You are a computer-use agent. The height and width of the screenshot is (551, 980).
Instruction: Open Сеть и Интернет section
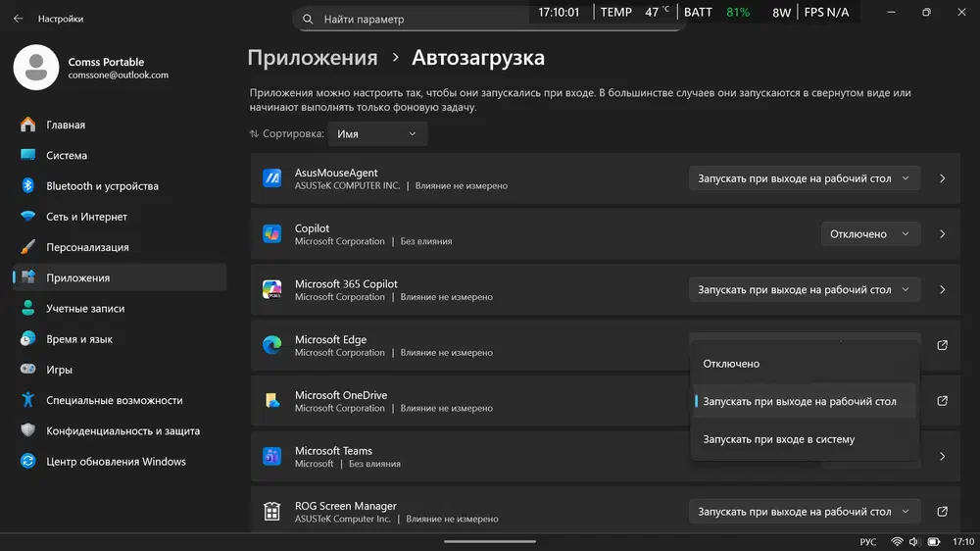(120, 217)
